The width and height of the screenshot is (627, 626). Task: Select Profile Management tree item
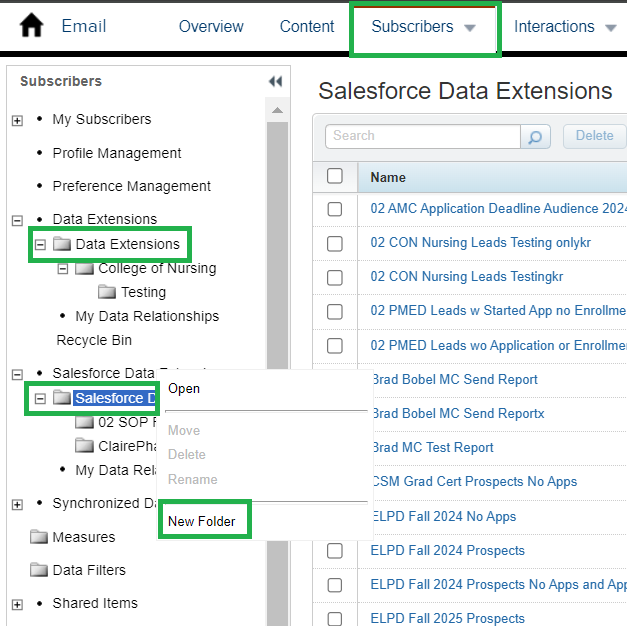click(117, 153)
